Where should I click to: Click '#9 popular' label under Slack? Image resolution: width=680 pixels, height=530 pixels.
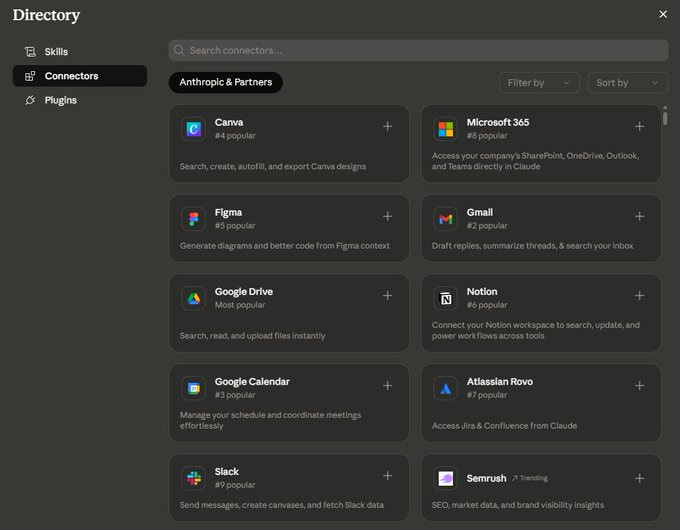(235, 485)
